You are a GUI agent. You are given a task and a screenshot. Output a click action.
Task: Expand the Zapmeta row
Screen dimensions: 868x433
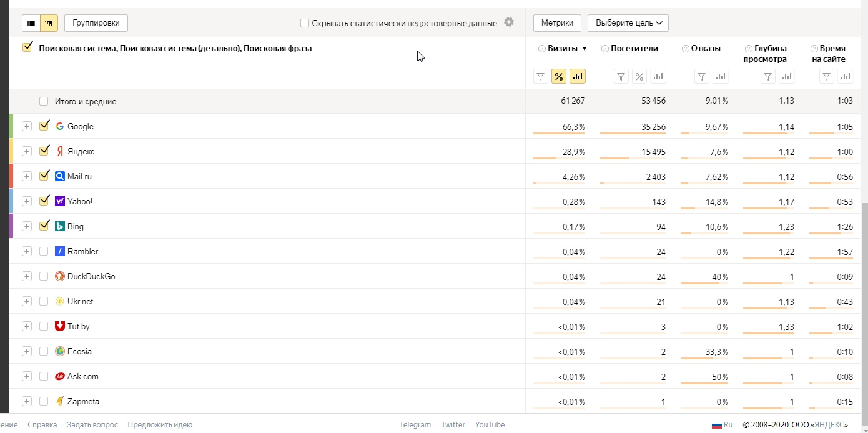coord(26,401)
